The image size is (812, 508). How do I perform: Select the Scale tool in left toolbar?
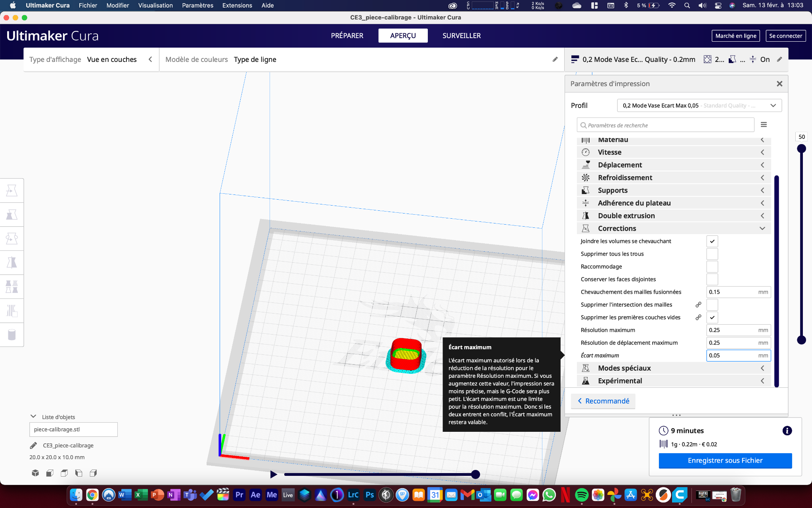[x=12, y=215]
